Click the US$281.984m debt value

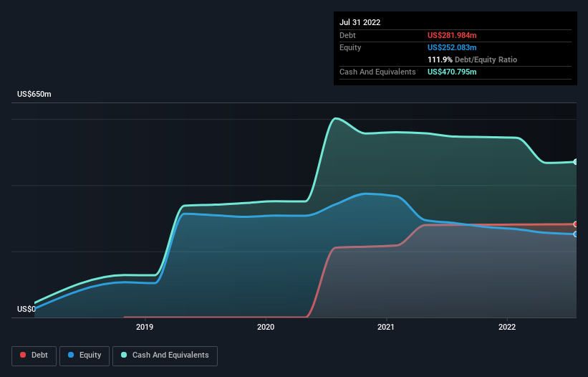click(452, 35)
